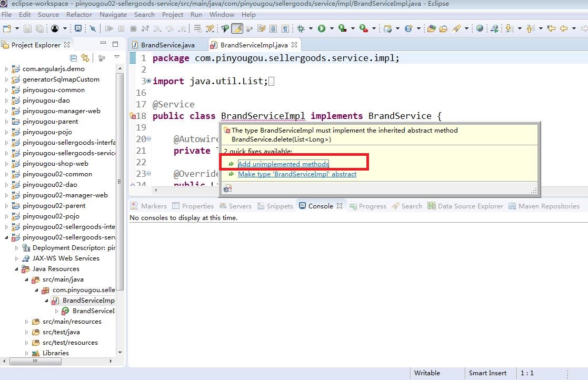This screenshot has height=380, width=588.
Task: Switch to the Markers tab
Action: pos(148,206)
